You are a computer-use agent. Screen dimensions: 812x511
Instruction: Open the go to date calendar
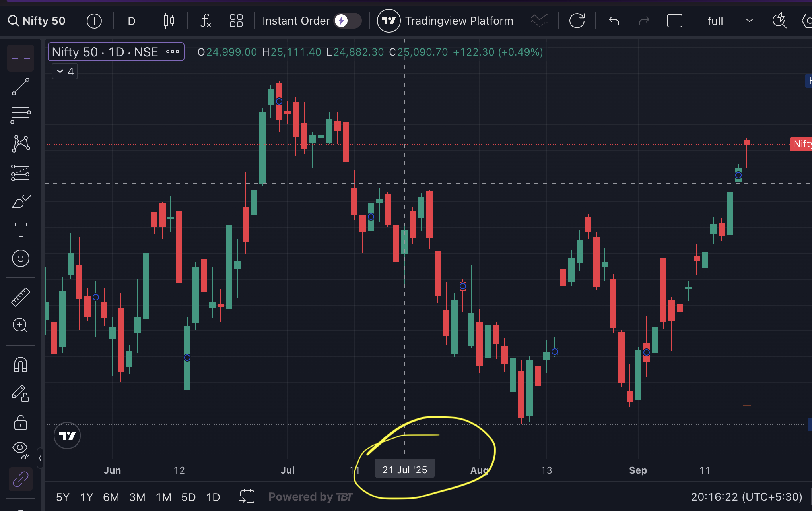[x=247, y=496]
